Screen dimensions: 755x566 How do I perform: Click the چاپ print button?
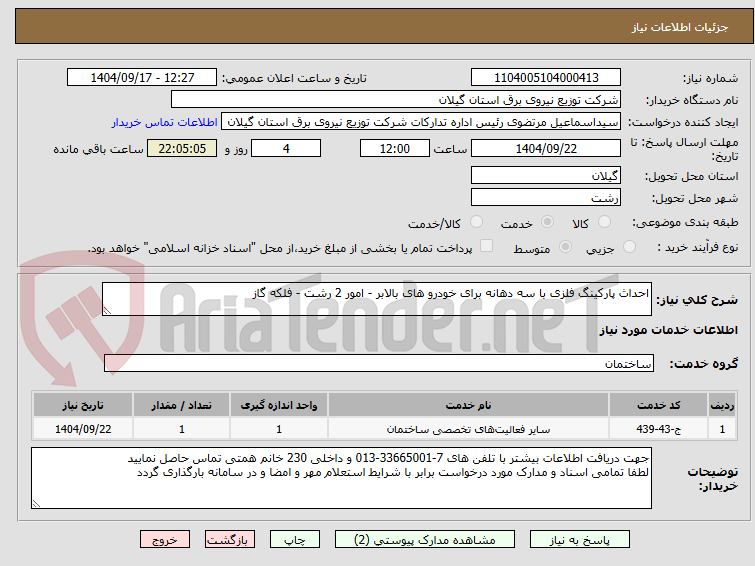[x=295, y=540]
